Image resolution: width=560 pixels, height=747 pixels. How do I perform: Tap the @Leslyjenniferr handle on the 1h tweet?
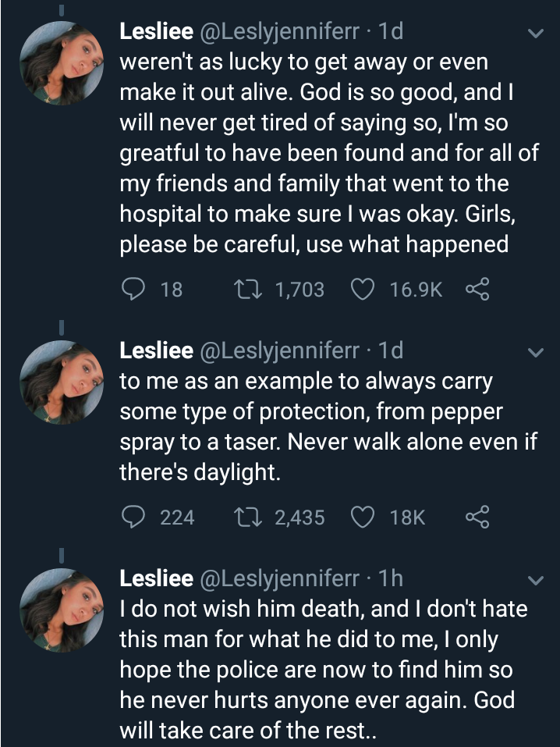pos(282,578)
